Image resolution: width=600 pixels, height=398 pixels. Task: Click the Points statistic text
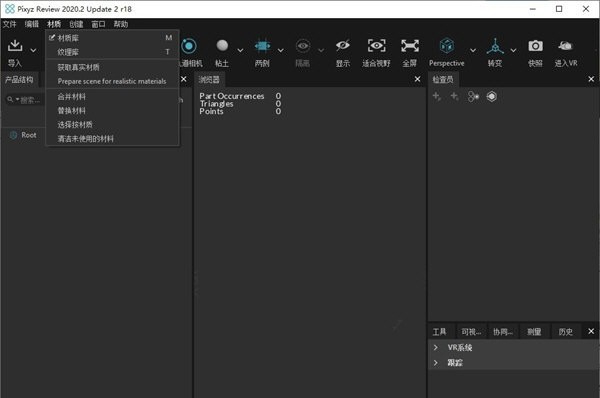tap(211, 111)
